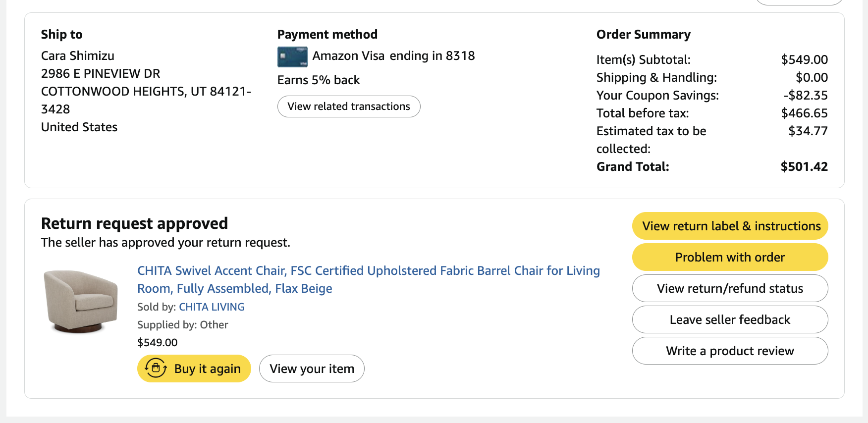Open View related transactions
Viewport: 868px width, 423px height.
(x=349, y=106)
